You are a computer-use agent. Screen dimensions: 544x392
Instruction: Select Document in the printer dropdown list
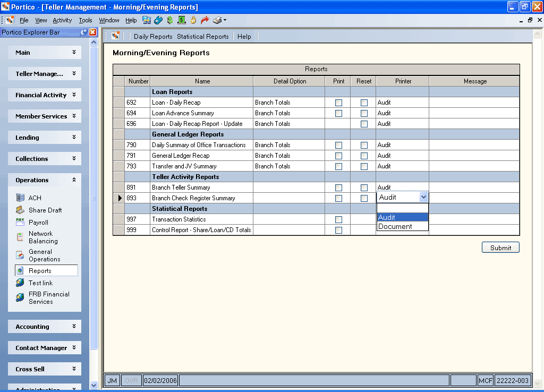[403, 226]
